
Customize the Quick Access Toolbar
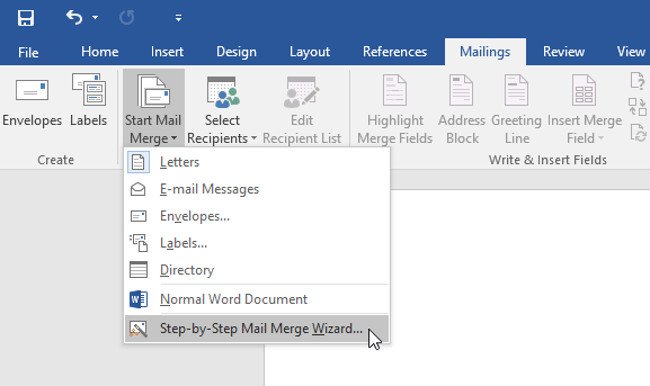178,18
